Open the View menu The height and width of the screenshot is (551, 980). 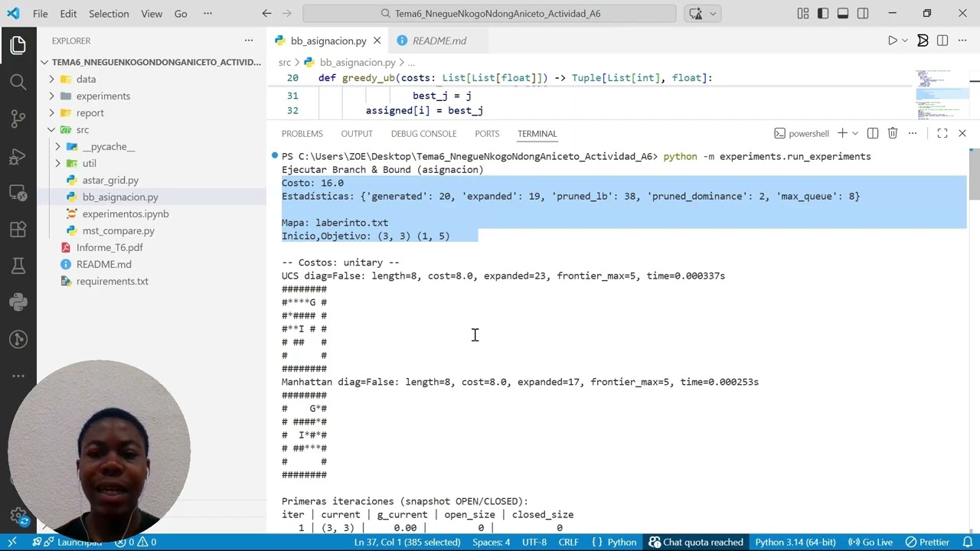click(152, 13)
